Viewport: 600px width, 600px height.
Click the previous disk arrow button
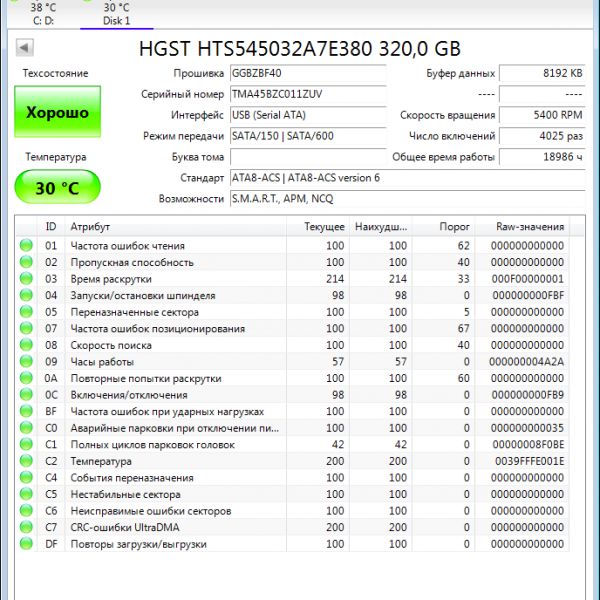coord(25,48)
